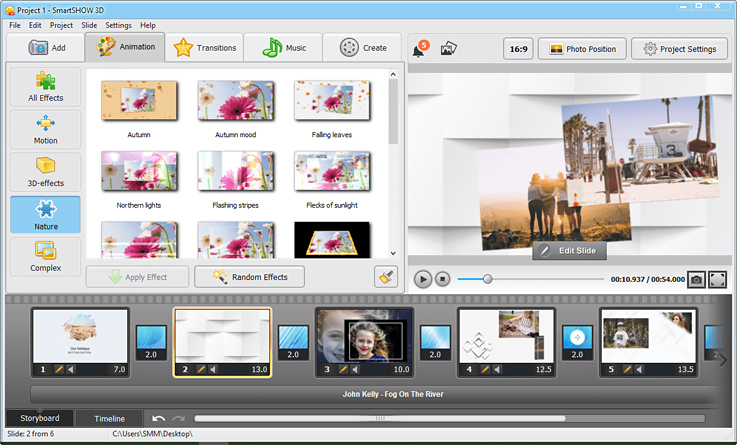
Task: Click the sound icon on slide 1
Action: (70, 370)
